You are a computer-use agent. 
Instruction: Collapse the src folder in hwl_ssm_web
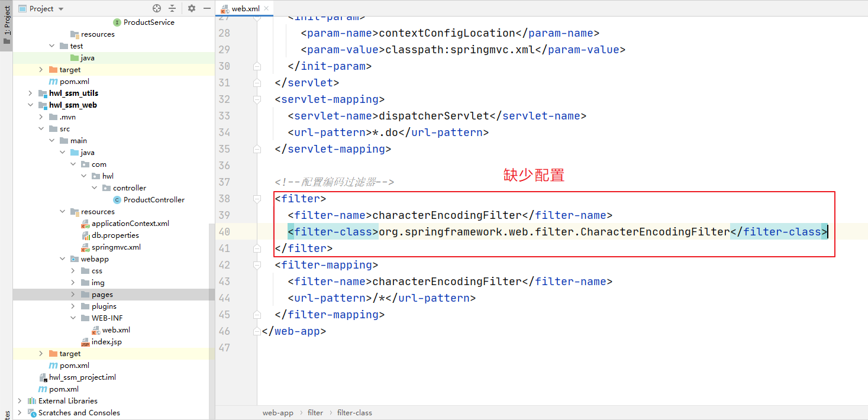pos(41,128)
